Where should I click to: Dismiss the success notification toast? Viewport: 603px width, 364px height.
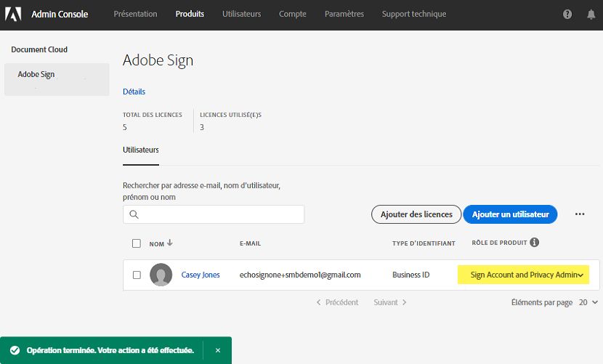point(217,350)
